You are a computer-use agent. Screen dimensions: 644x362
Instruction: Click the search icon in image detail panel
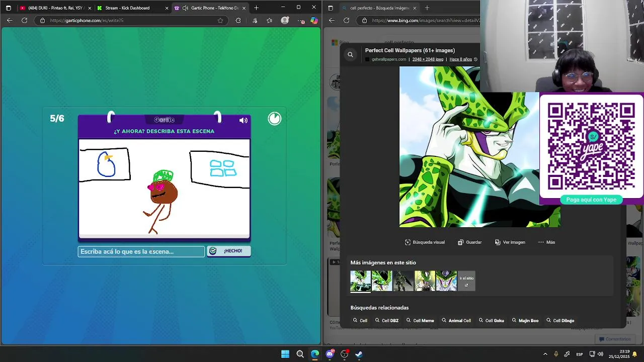351,54
